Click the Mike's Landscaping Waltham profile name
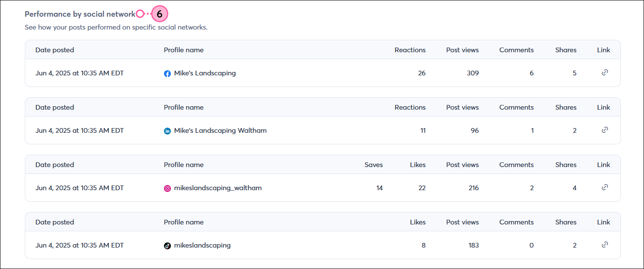The height and width of the screenshot is (269, 644). pos(220,130)
